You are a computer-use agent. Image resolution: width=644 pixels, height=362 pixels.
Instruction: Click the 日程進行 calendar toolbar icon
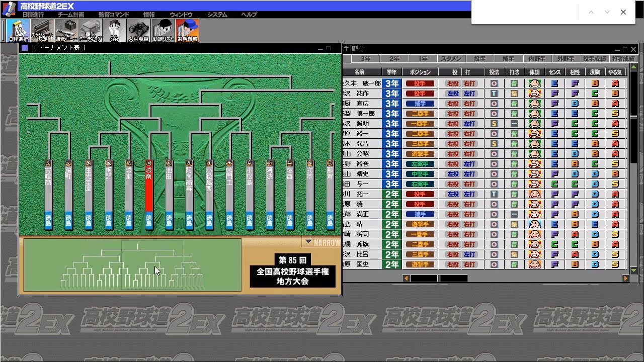tap(19, 31)
